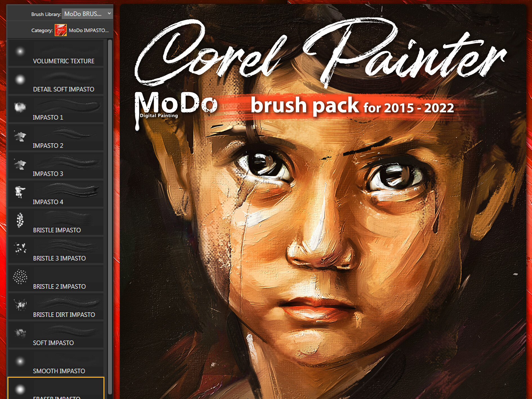Choose the IMPASTO 4 brush dab icon

pyautogui.click(x=20, y=192)
